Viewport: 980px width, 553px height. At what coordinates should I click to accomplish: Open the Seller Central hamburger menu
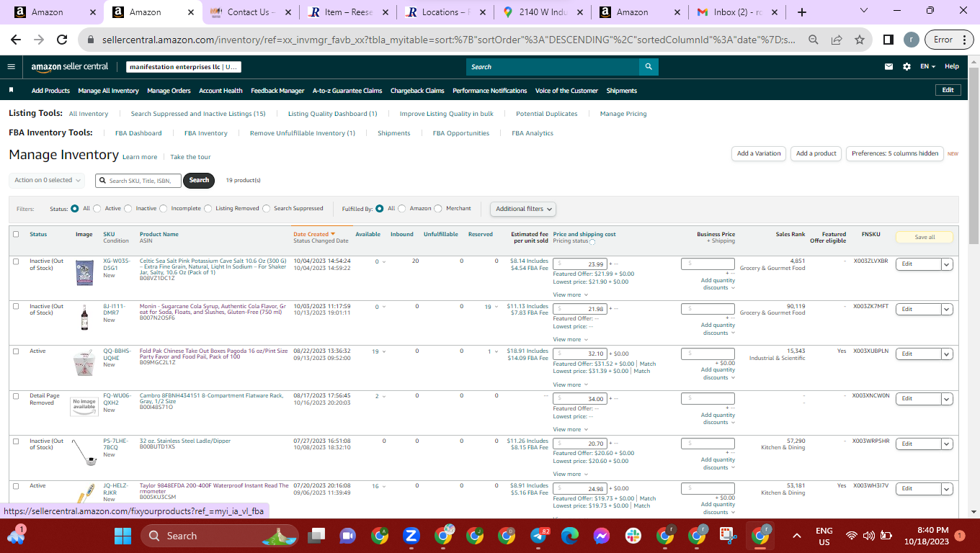pos(11,67)
